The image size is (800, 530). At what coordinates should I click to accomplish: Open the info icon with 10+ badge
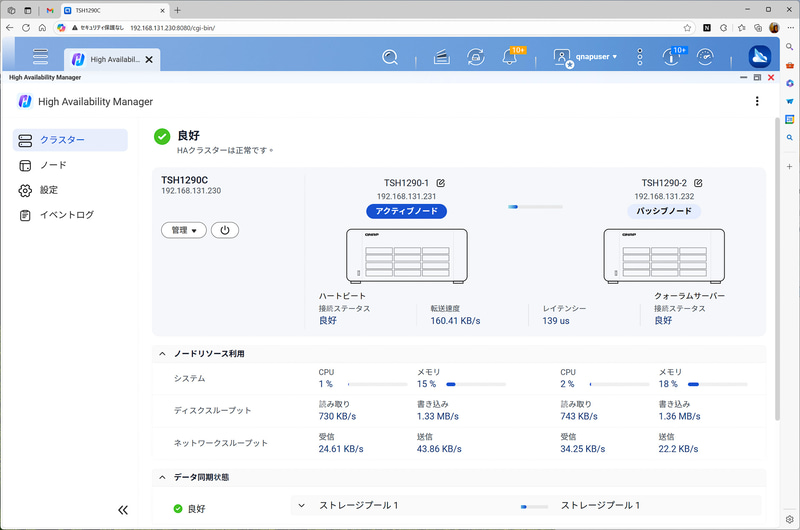(671, 57)
